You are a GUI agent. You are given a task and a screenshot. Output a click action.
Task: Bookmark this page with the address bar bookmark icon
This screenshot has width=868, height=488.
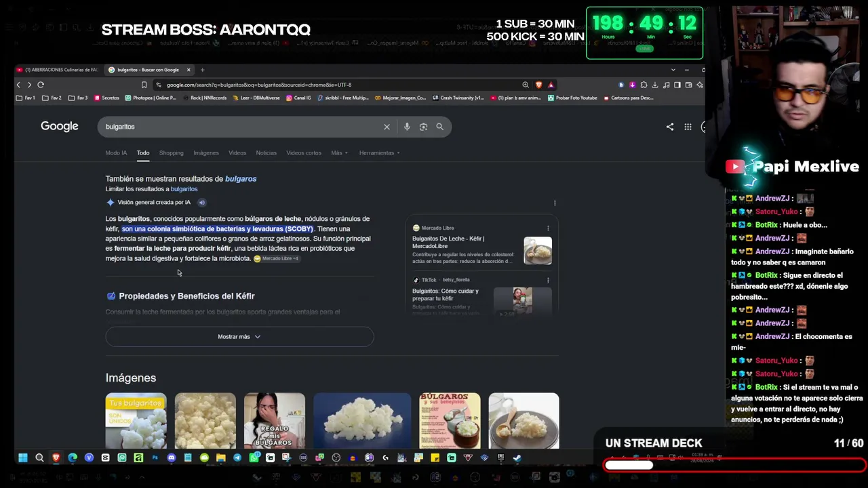[144, 85]
